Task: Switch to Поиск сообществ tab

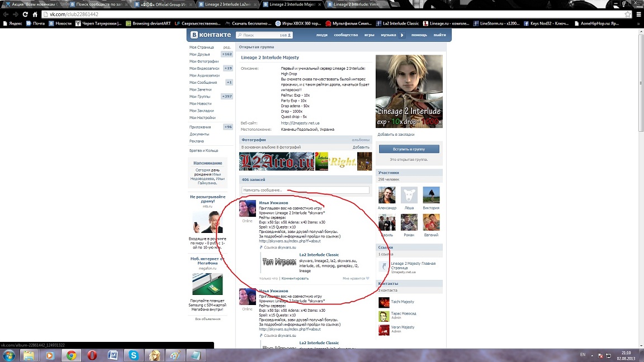Action: pos(98,4)
